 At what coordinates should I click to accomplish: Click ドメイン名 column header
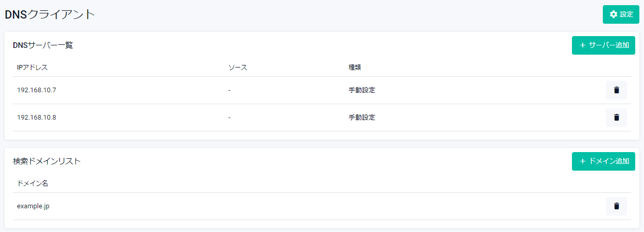[x=32, y=184]
